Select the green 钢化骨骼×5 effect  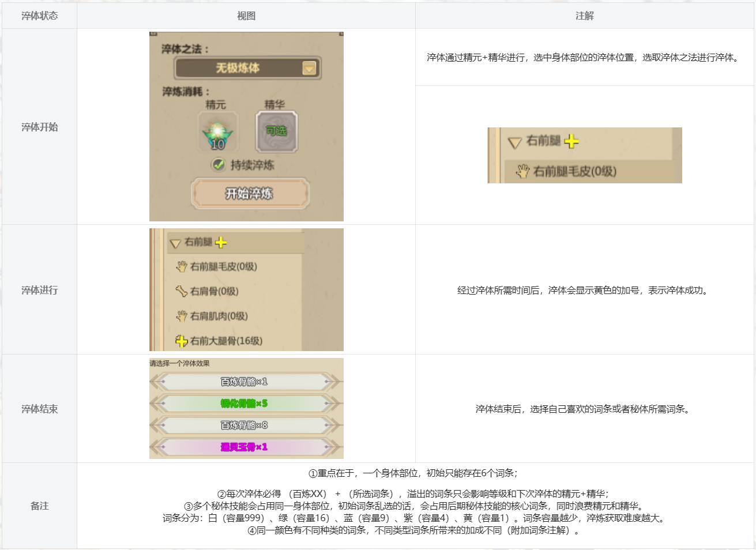coord(245,404)
